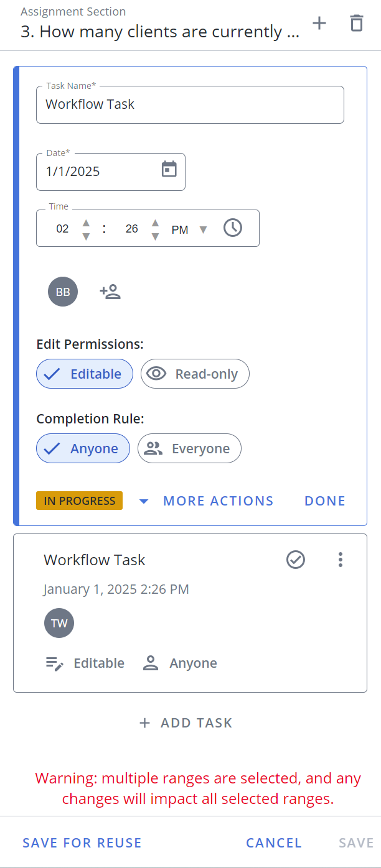The height and width of the screenshot is (868, 381).
Task: Click the Task Name input field
Action: pyautogui.click(x=190, y=104)
